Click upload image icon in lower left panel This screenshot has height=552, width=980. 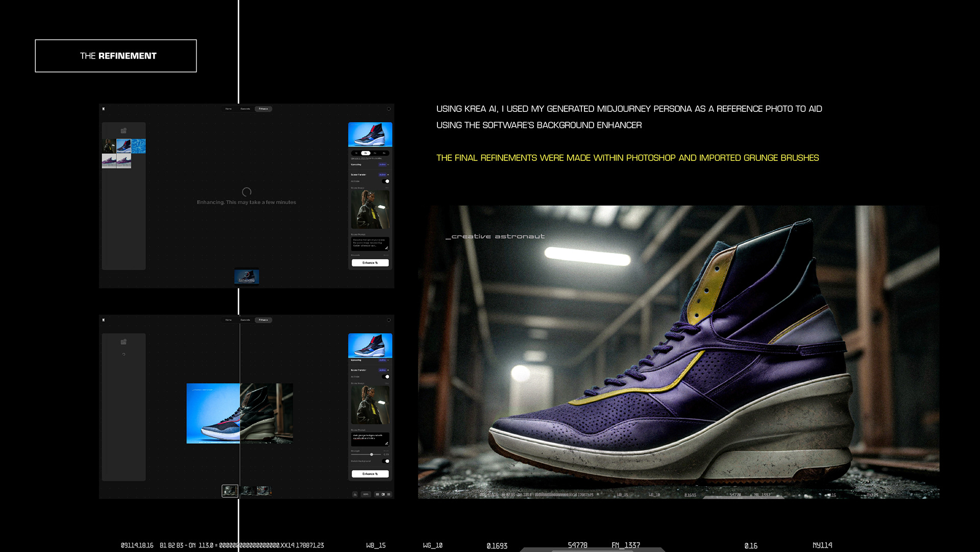tap(124, 342)
